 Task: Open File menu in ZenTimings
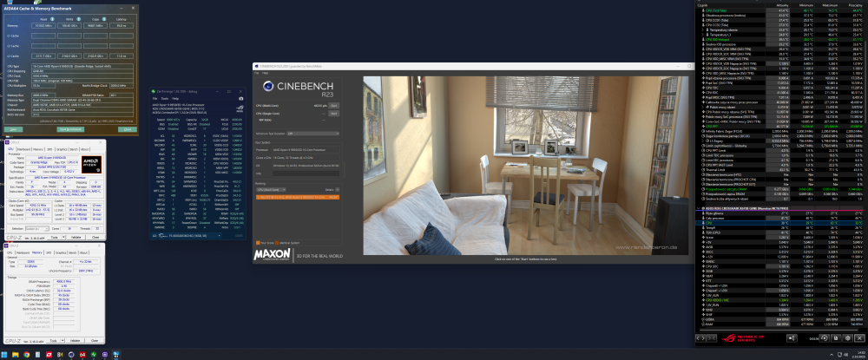pos(155,98)
